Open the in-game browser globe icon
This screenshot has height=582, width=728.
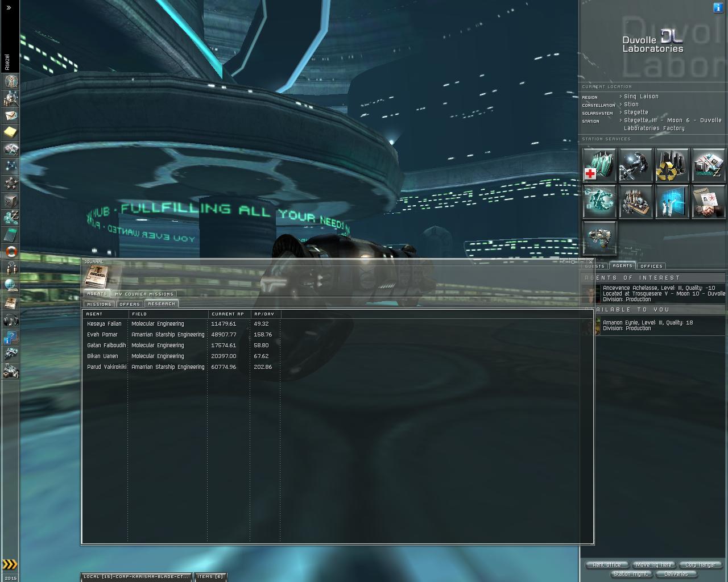[x=11, y=286]
